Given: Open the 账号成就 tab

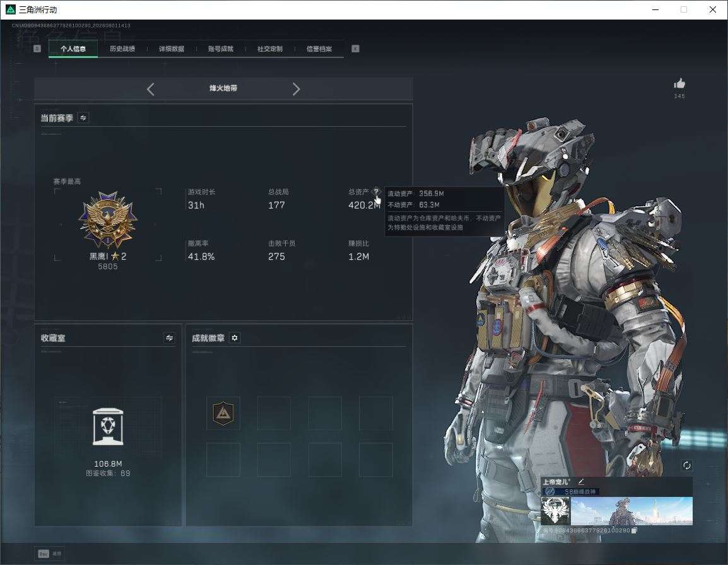Looking at the screenshot, I should click(x=221, y=49).
